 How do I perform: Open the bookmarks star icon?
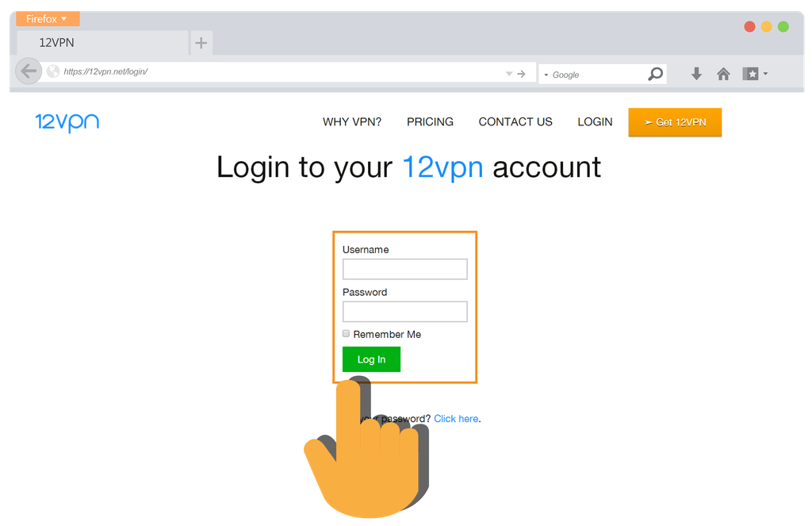[x=750, y=74]
